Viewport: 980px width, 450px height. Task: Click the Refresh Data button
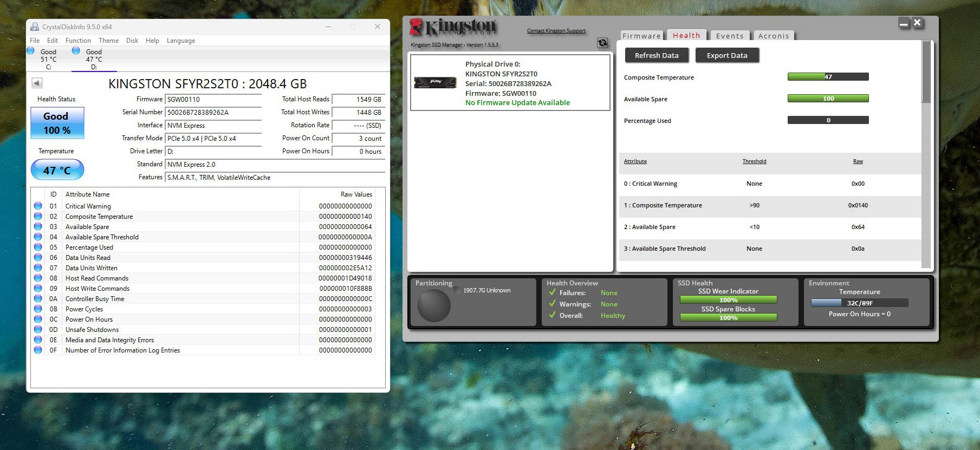(657, 55)
